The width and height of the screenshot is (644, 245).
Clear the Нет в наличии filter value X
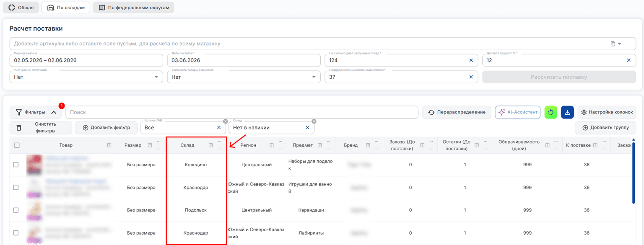pyautogui.click(x=307, y=128)
